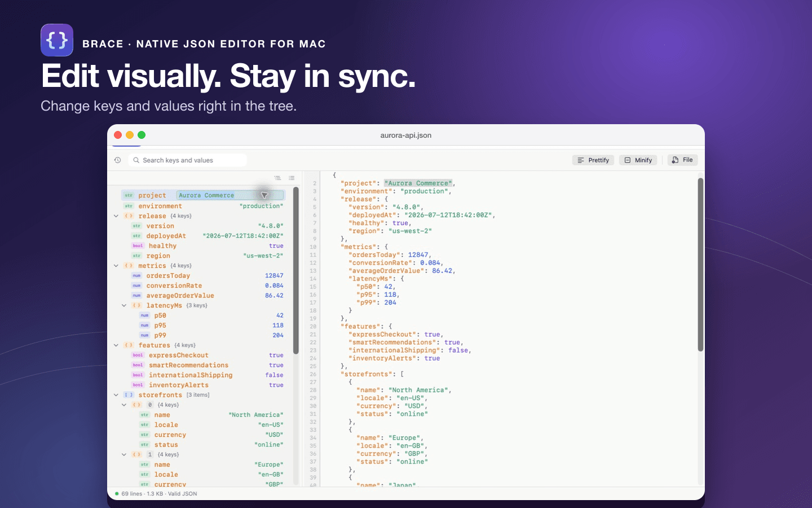The height and width of the screenshot is (508, 812).
Task: Collapse the latencyMs node chevron
Action: (124, 305)
